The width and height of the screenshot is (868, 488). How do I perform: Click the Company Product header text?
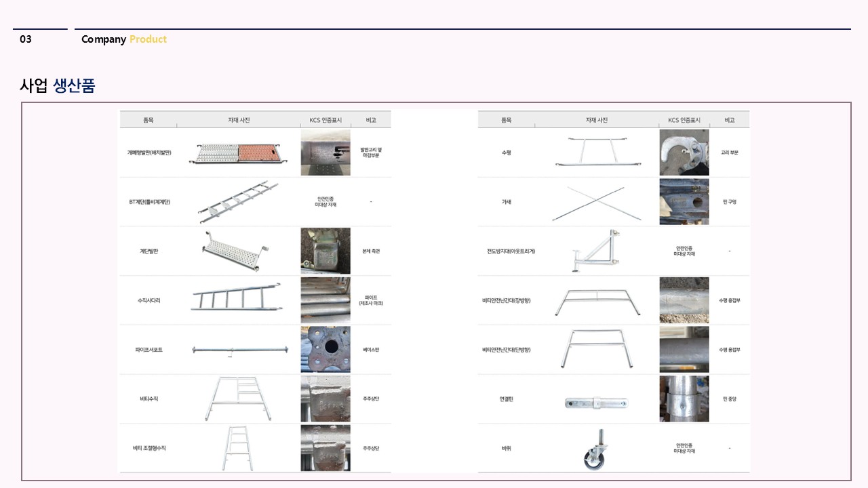point(123,39)
